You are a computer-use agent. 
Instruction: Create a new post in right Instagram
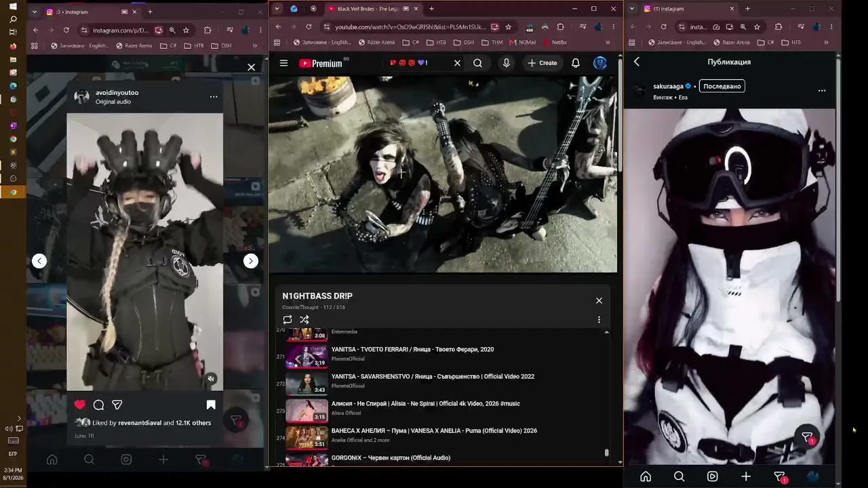(x=746, y=476)
